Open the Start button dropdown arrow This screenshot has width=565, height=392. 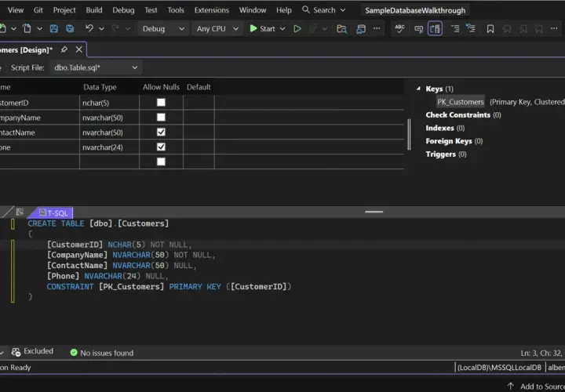coord(282,29)
